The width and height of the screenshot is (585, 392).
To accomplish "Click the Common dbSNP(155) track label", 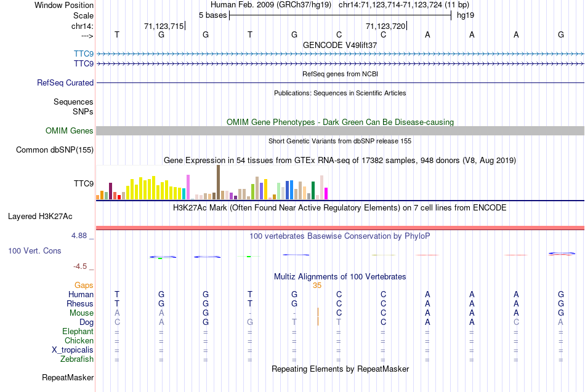I will 55,150.
